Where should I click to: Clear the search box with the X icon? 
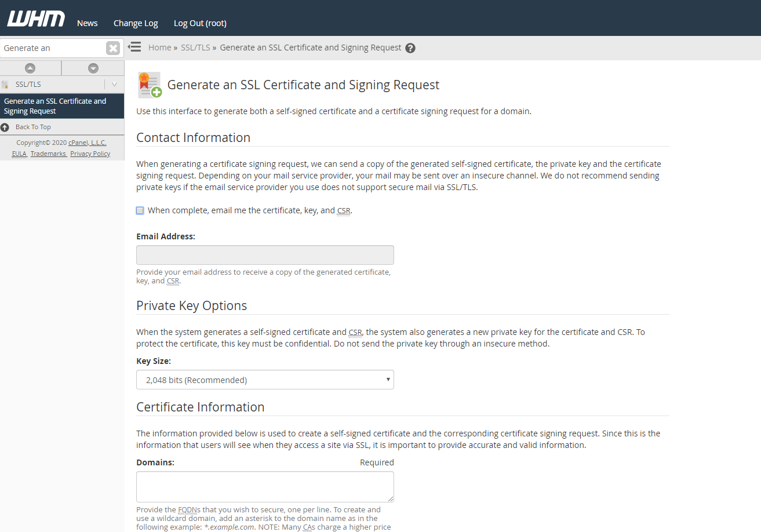coord(112,48)
